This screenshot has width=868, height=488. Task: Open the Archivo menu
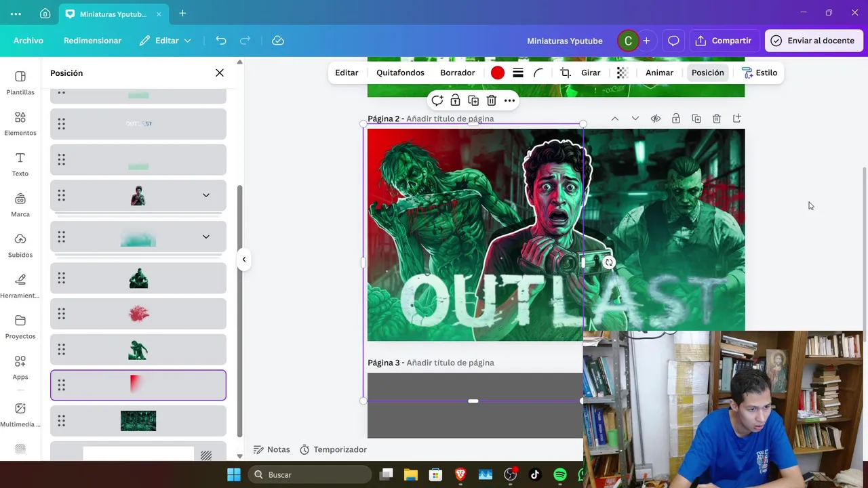pos(28,41)
